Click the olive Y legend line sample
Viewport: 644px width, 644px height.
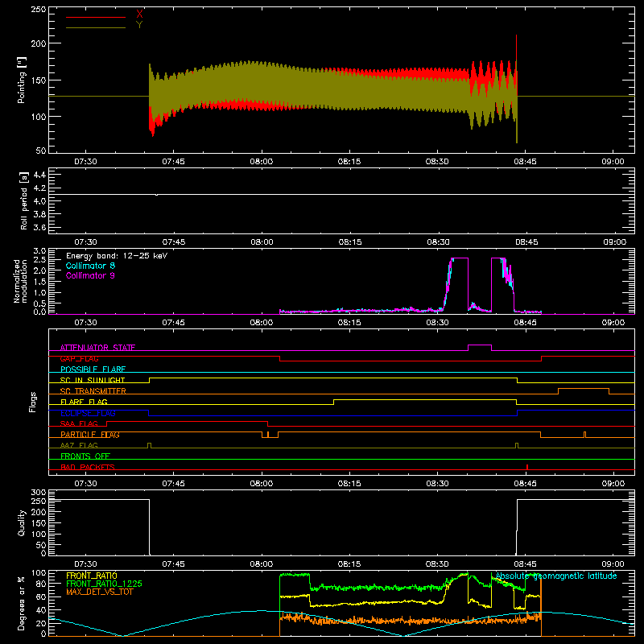(x=96, y=27)
